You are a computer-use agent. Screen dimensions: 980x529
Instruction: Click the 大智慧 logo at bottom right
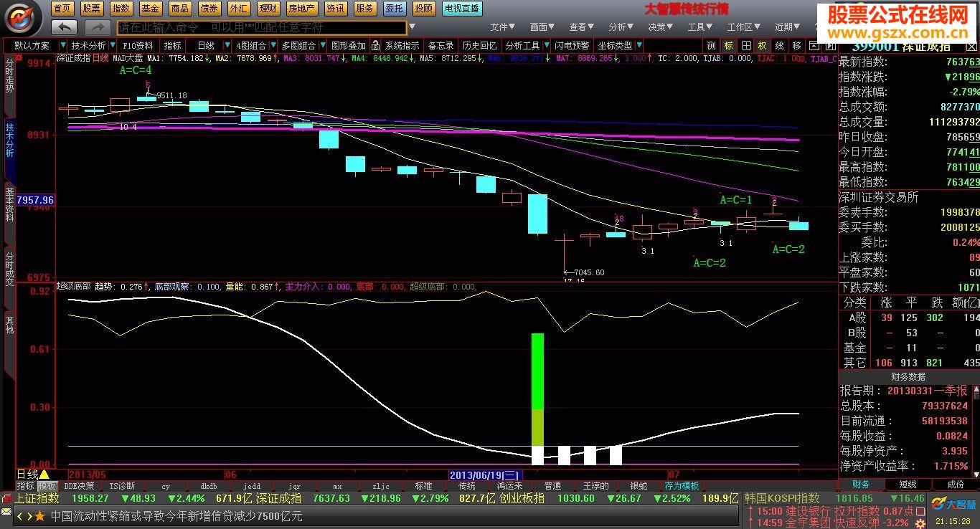coord(953,504)
